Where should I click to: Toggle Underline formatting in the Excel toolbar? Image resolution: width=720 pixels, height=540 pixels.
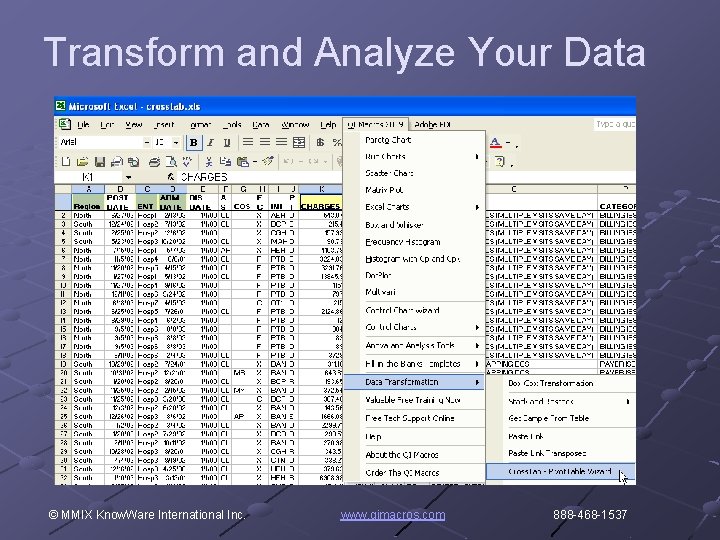pos(226,143)
